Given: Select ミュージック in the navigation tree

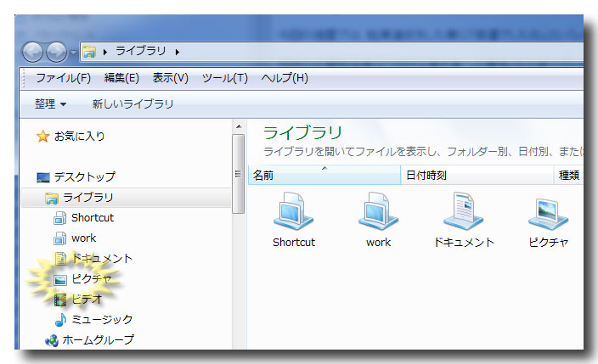Looking at the screenshot, I should (101, 320).
